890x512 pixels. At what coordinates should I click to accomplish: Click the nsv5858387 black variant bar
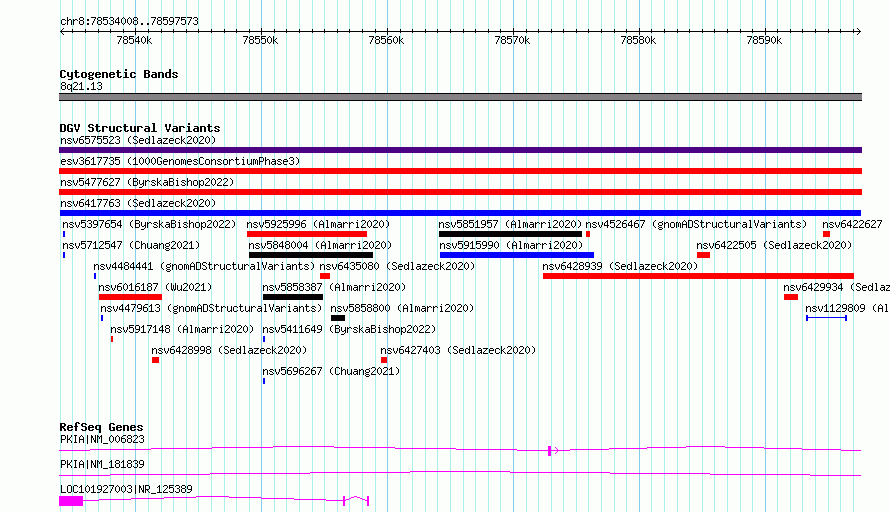(293, 297)
